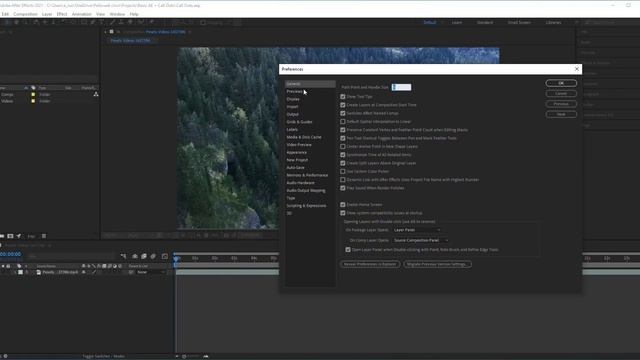This screenshot has width=640, height=360.
Task: Click the shy switch on the Pexels layer
Action: point(84,272)
